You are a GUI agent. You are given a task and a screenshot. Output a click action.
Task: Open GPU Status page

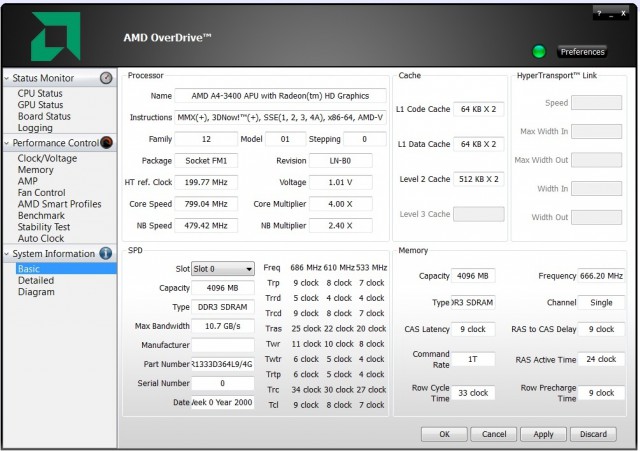(x=40, y=105)
